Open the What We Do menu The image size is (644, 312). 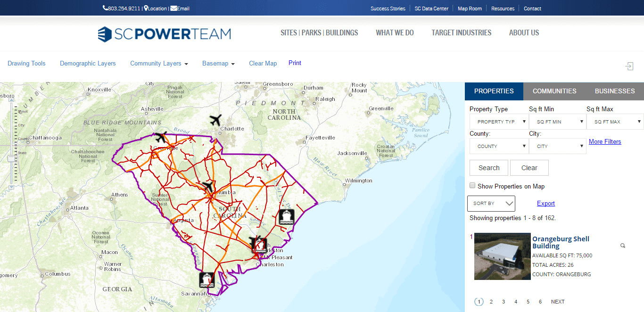395,33
